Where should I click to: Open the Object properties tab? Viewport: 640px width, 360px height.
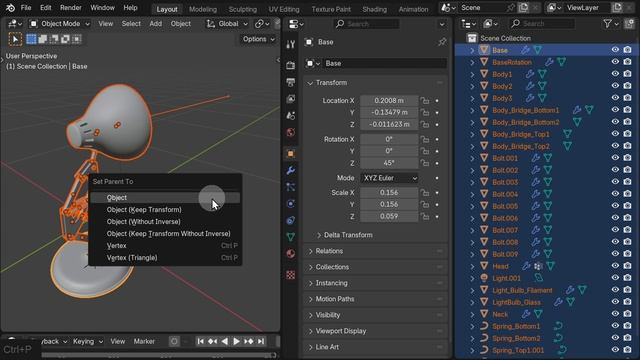click(291, 154)
